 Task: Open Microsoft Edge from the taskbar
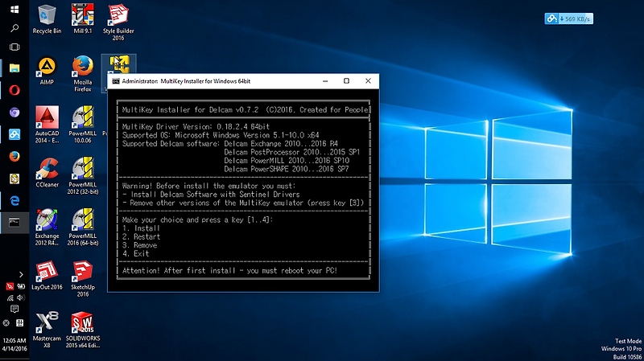tap(14, 201)
